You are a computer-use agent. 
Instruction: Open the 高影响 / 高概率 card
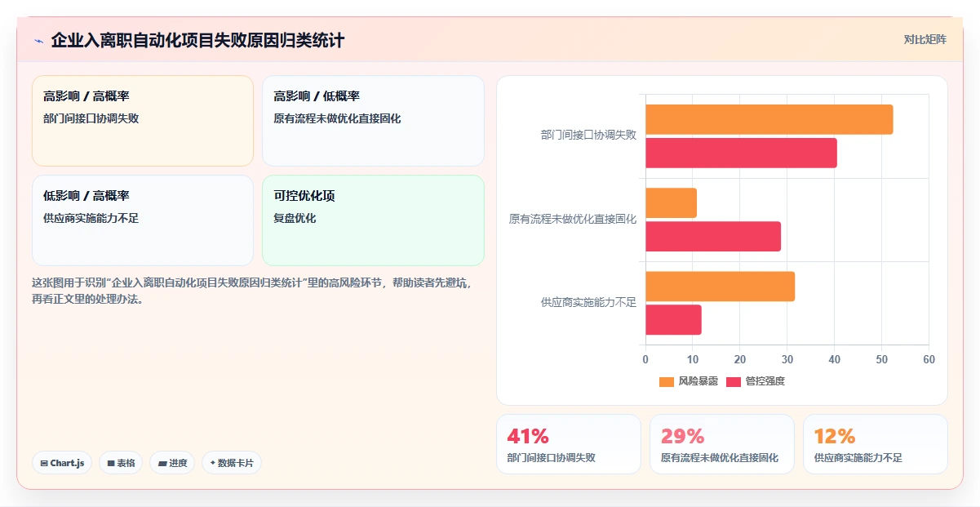[143, 121]
